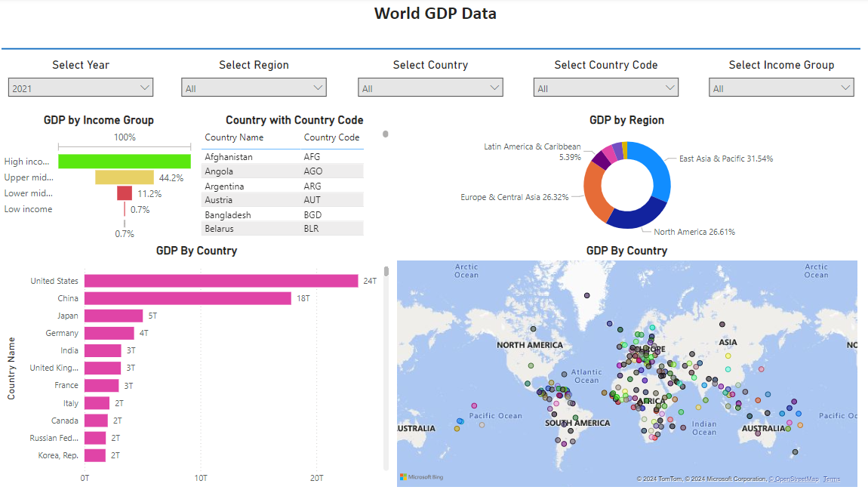Click the green High income funnel bar
This screenshot has width=868, height=490.
pos(125,161)
